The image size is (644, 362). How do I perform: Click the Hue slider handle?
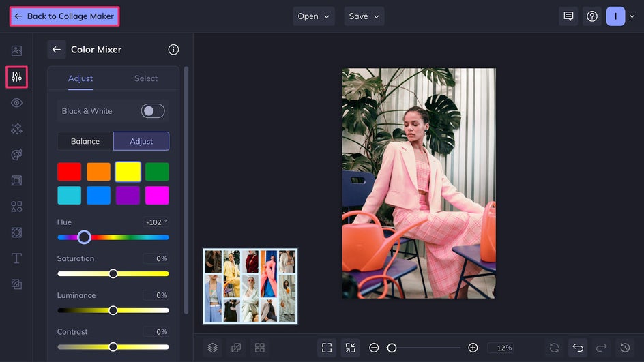(x=84, y=237)
